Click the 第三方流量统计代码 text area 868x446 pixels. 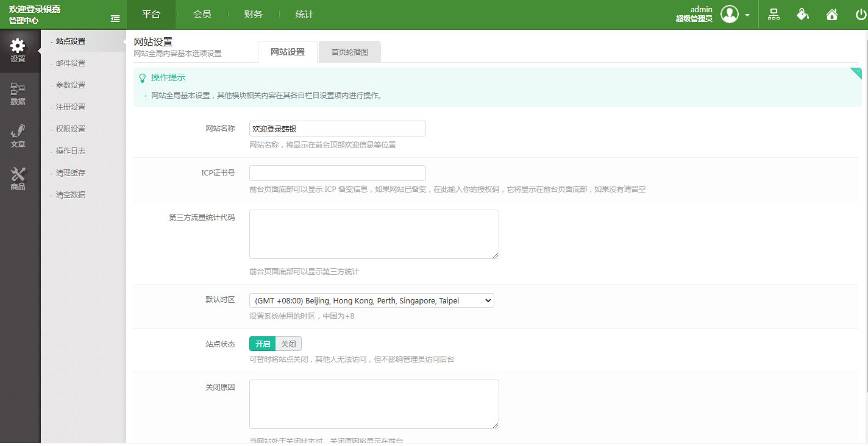[x=374, y=234]
